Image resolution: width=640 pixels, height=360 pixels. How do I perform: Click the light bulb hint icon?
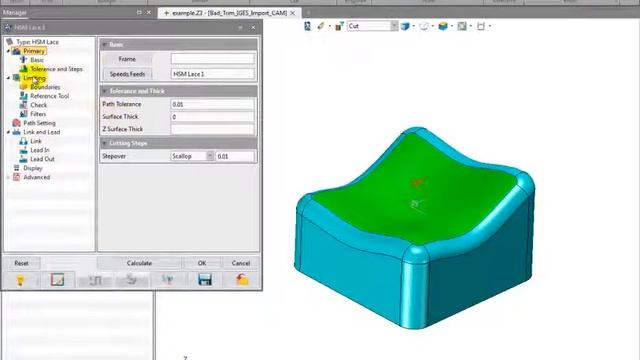coord(20,280)
